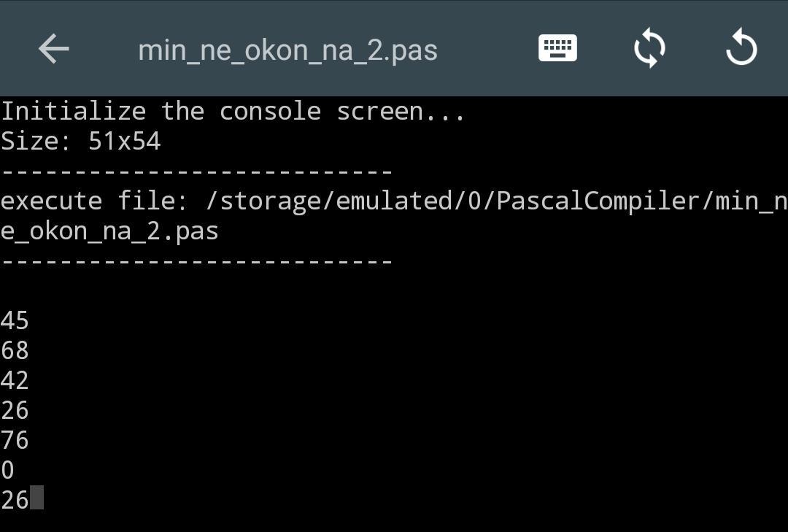
Task: Select the "Size: 51x54" console line
Action: click(80, 142)
